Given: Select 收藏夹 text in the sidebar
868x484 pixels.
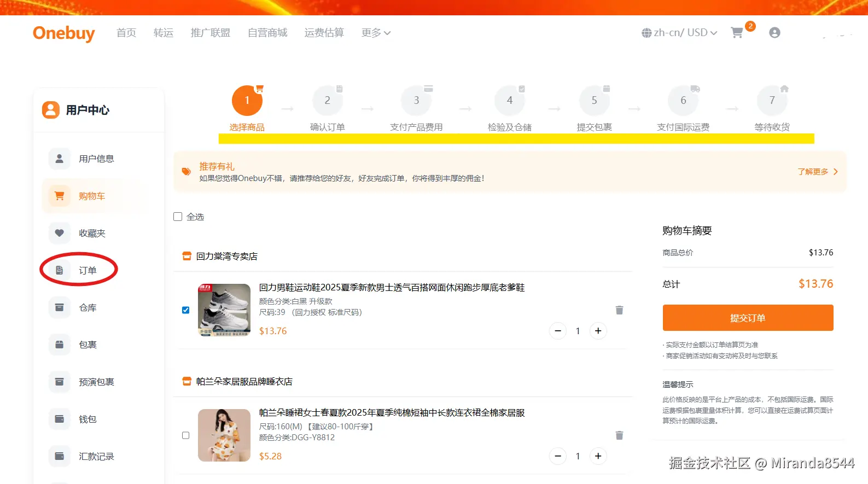Looking at the screenshot, I should 92,233.
